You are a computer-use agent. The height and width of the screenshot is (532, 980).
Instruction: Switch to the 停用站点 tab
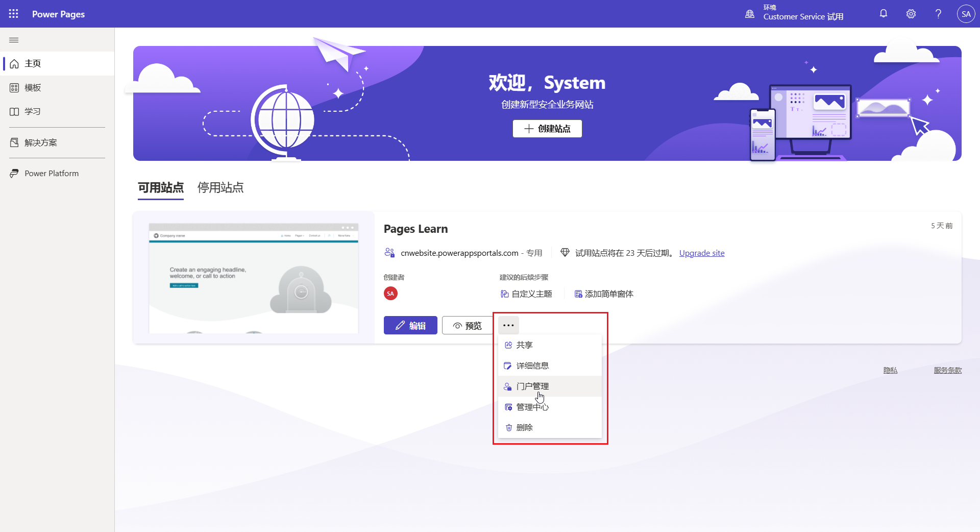tap(220, 188)
